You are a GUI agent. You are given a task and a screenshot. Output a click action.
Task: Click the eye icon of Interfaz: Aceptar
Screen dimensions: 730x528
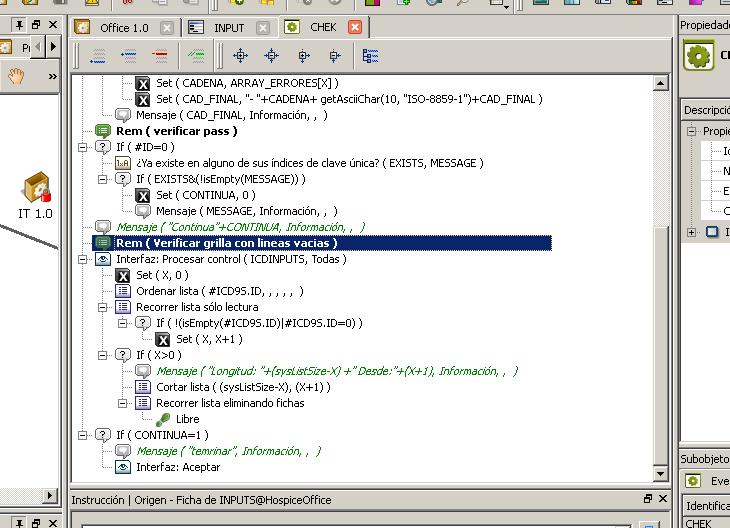[123, 467]
